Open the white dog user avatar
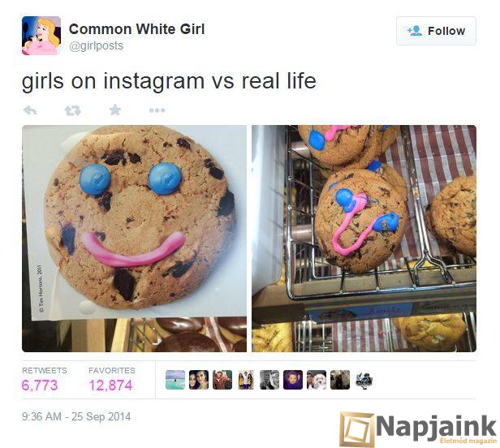500x448 pixels. pyautogui.click(x=317, y=380)
